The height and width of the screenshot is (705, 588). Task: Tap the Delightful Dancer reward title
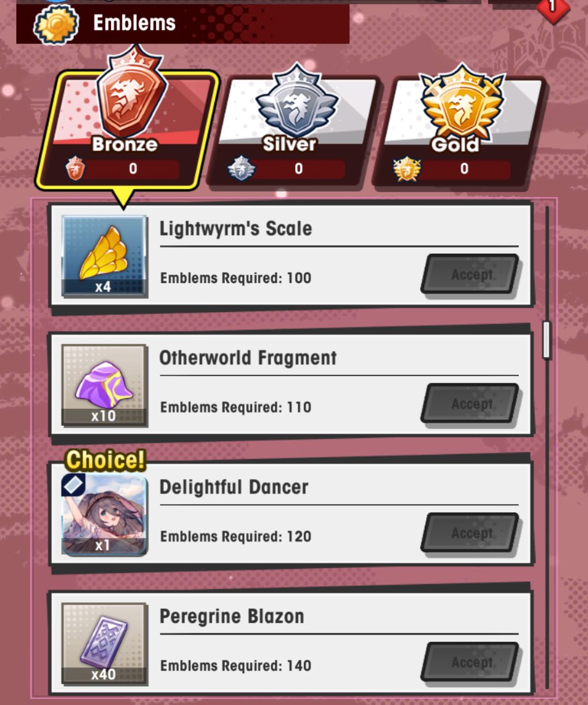(x=234, y=487)
